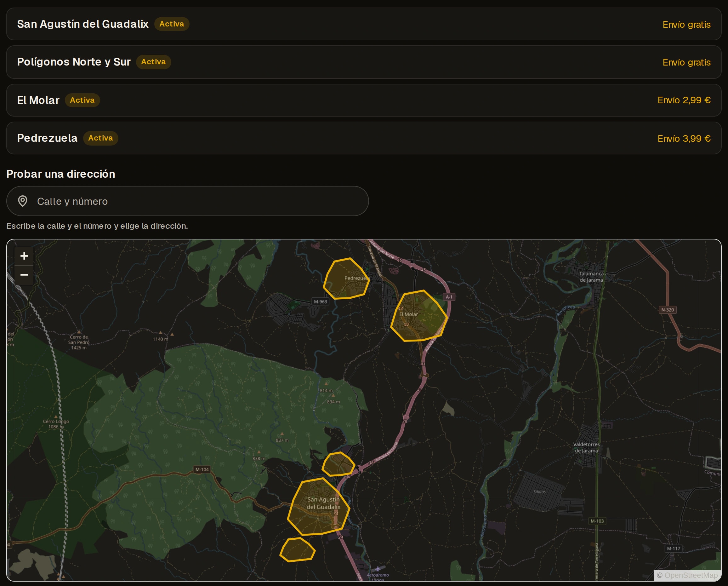Zoom out on the delivery map
The width and height of the screenshot is (728, 586).
point(24,275)
